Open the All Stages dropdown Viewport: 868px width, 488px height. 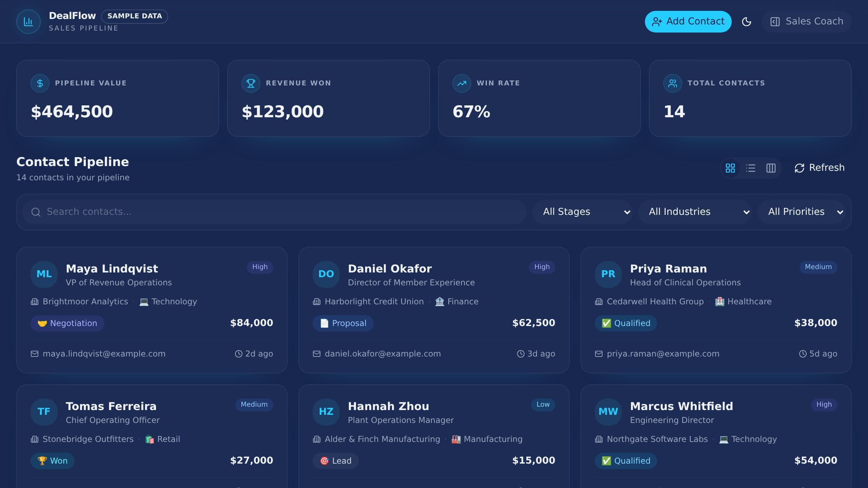point(583,212)
